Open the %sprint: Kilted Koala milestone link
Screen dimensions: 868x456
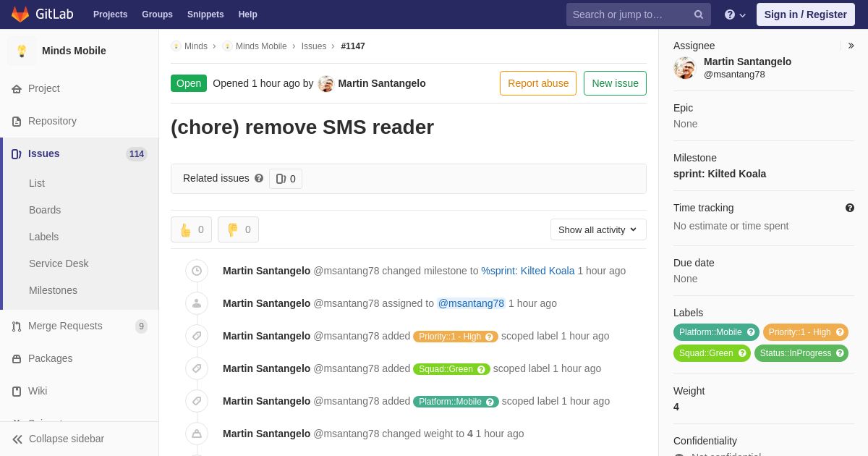528,271
